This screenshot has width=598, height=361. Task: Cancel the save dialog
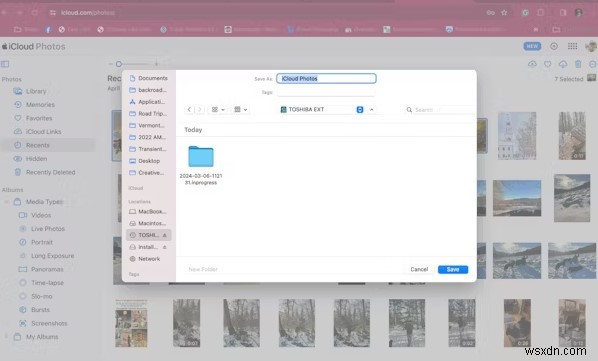(x=419, y=270)
